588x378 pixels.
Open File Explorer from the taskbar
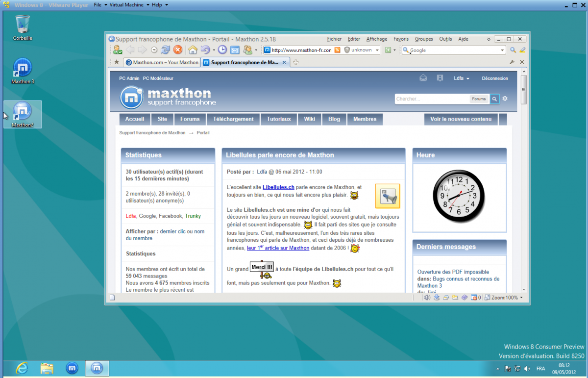[47, 368]
